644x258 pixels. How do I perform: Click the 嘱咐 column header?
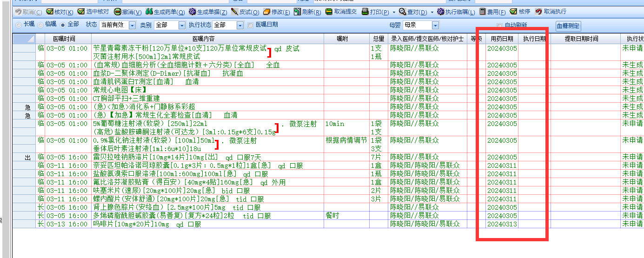point(347,39)
